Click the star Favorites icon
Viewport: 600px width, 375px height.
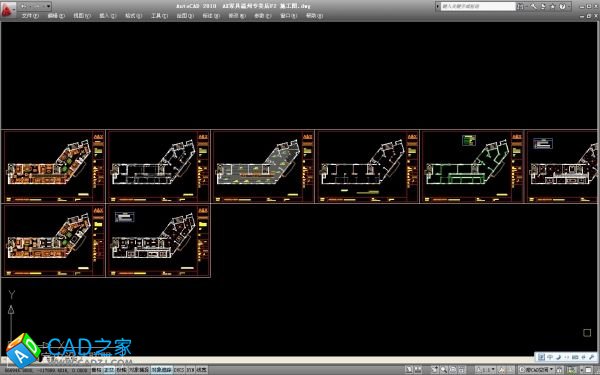point(553,7)
